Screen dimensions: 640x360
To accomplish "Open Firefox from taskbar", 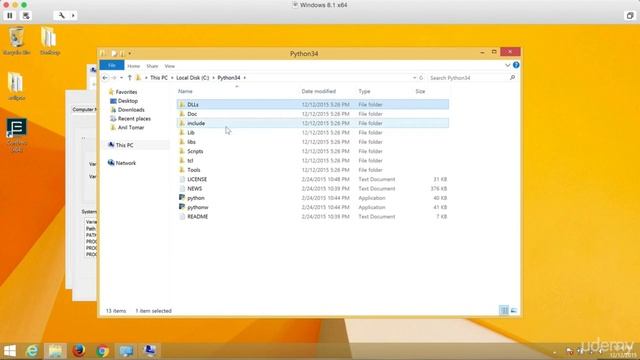I will click(79, 351).
